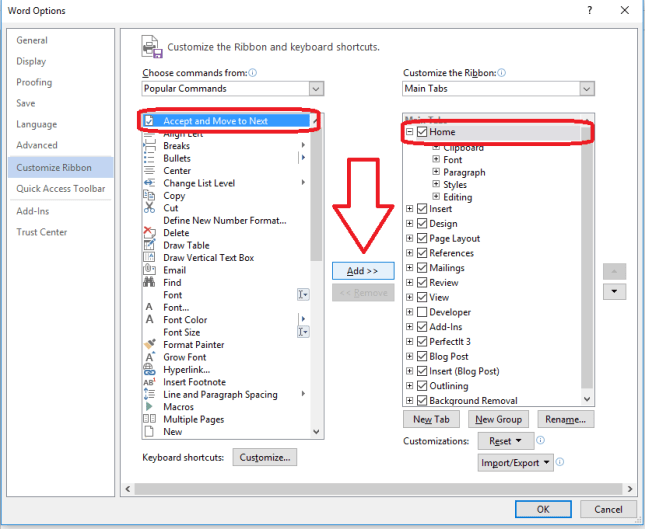Uncheck the Mailings checkbox
The image size is (645, 529).
coord(422,268)
